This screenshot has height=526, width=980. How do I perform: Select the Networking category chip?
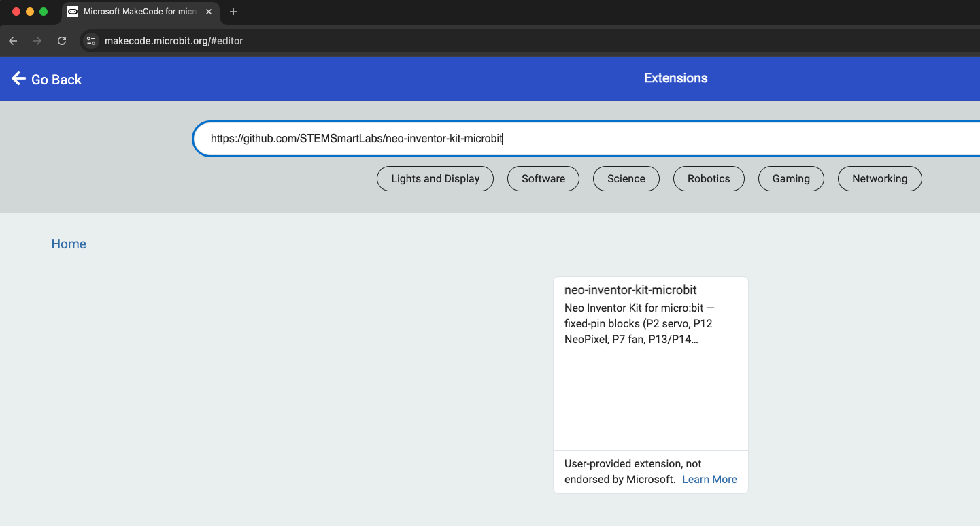coord(879,178)
